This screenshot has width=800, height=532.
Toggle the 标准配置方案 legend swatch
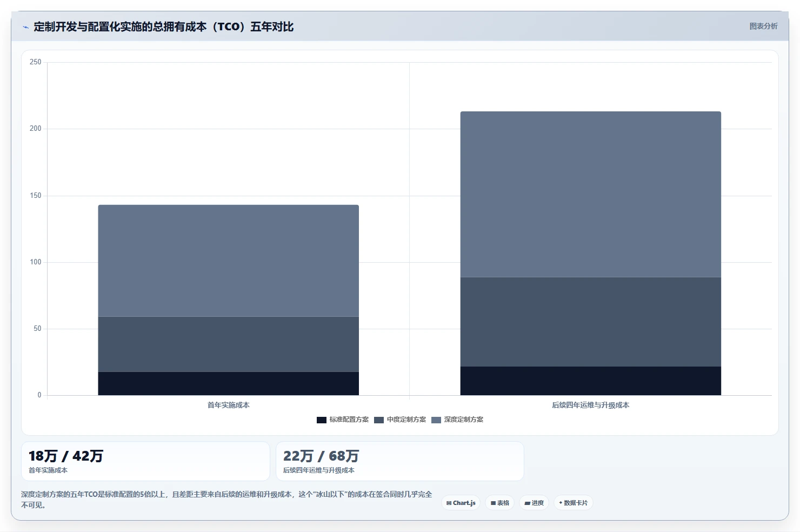point(322,420)
